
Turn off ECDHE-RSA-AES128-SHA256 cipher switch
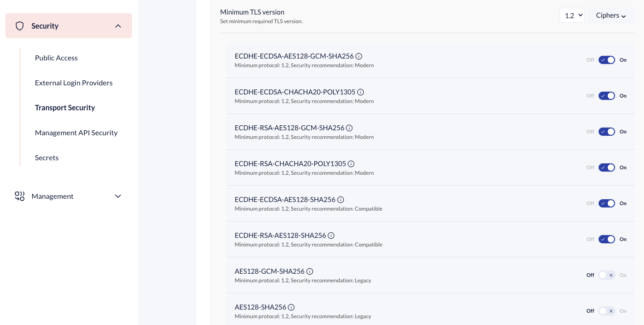[x=606, y=239]
